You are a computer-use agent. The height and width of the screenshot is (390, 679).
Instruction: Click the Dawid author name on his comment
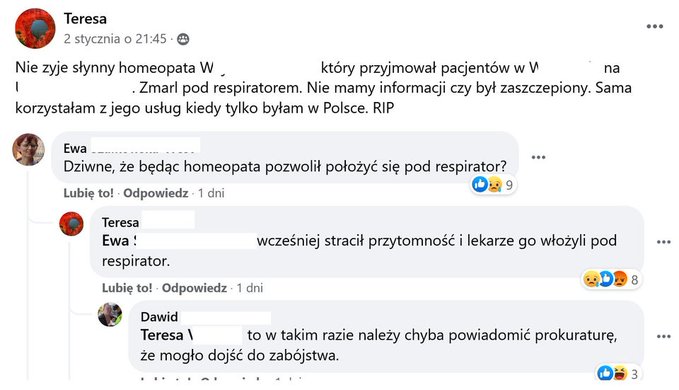pyautogui.click(x=159, y=317)
